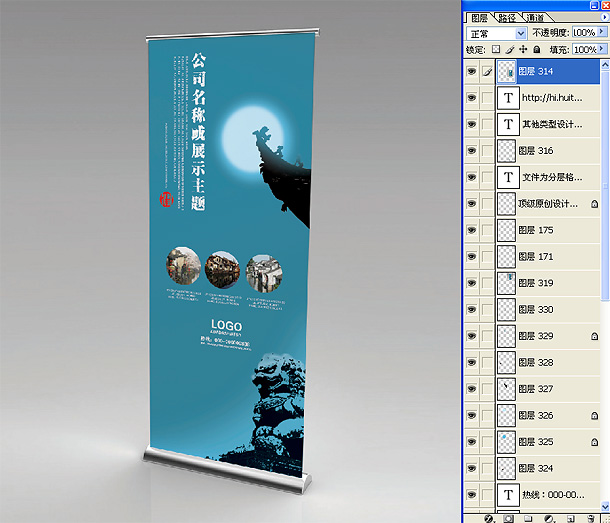610x523 pixels.
Task: Select layer named 图层 329
Action: click(x=536, y=336)
